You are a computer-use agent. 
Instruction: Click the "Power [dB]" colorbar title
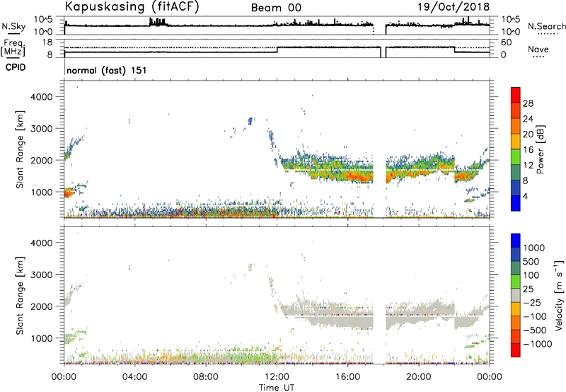pos(540,149)
